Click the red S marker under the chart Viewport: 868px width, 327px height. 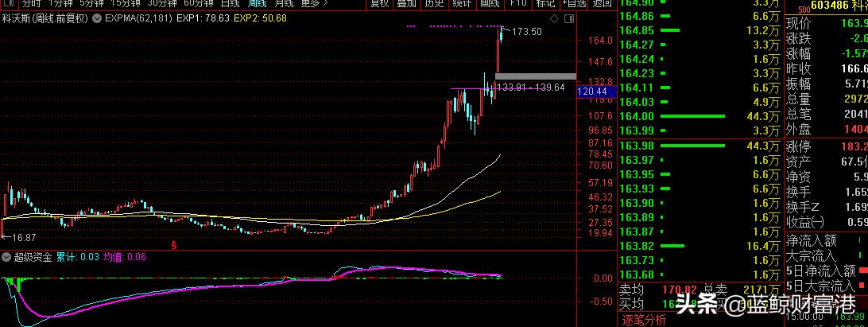tap(173, 244)
